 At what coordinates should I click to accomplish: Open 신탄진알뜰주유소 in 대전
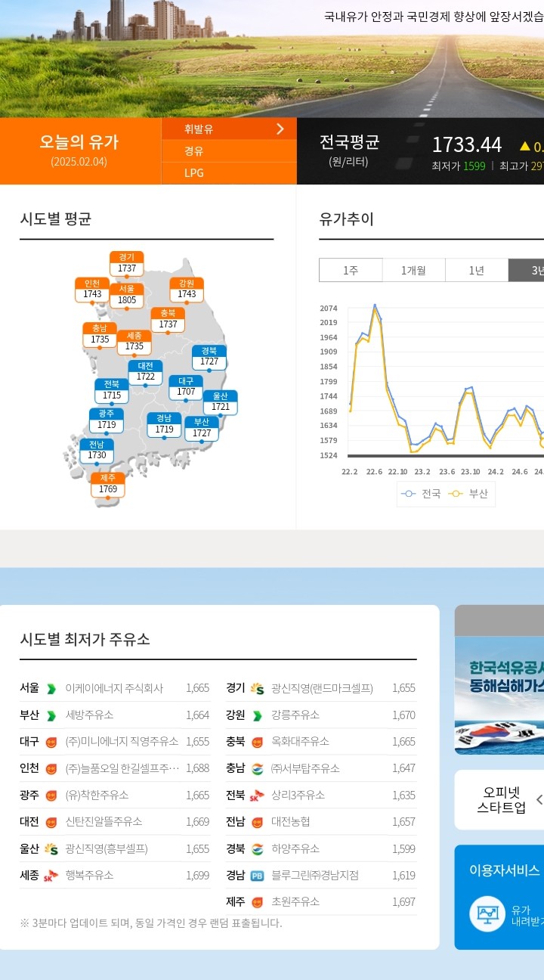[104, 821]
